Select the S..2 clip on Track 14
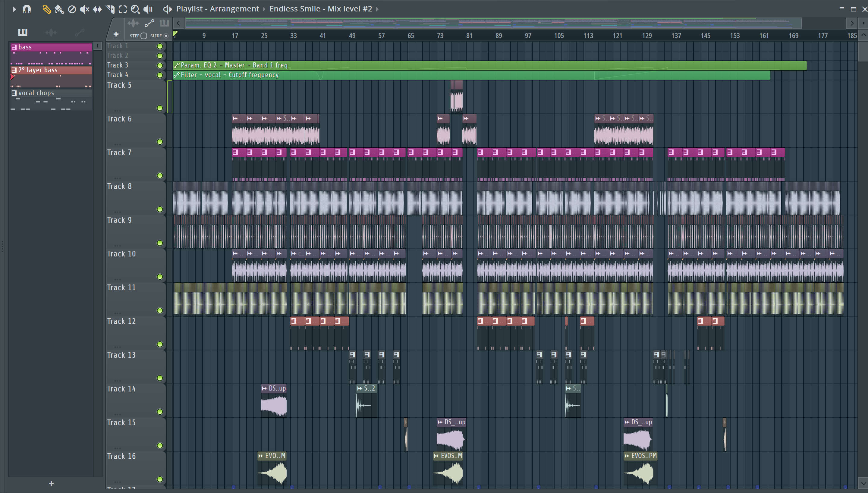This screenshot has height=493, width=868. pos(366,400)
